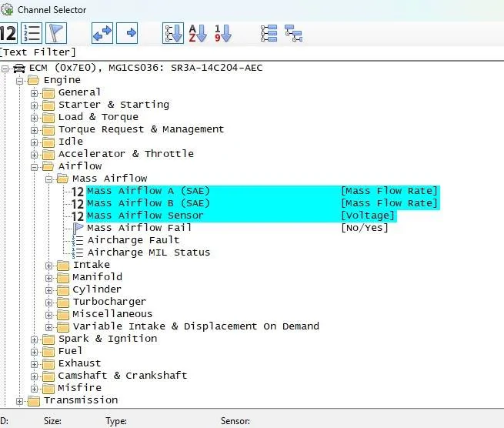Expand Variable Intake & Displacement On Demand
This screenshot has width=504, height=428.
tap(48, 327)
